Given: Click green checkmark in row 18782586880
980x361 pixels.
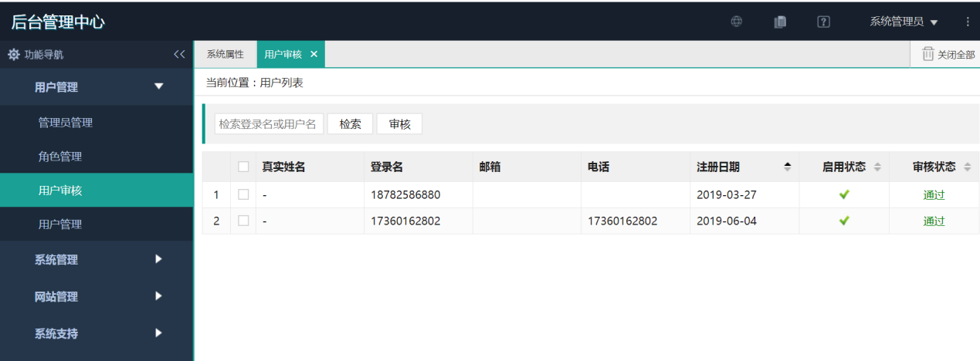Looking at the screenshot, I should [x=844, y=194].
